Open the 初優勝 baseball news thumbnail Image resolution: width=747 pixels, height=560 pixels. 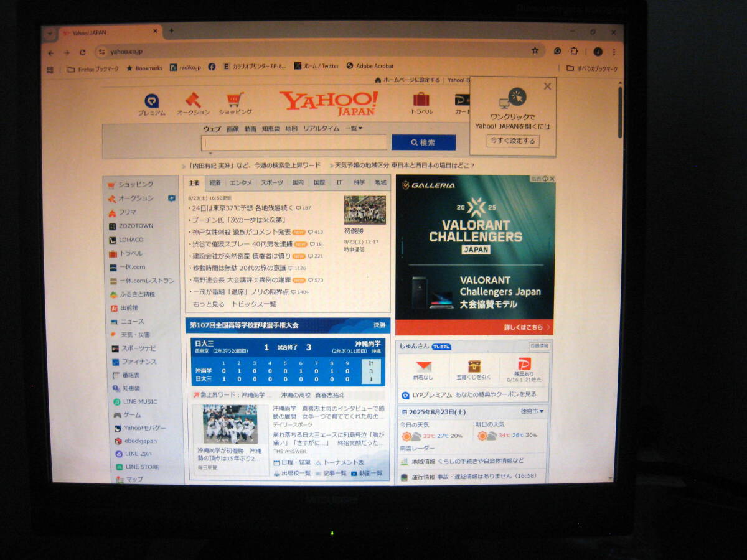[x=365, y=210]
